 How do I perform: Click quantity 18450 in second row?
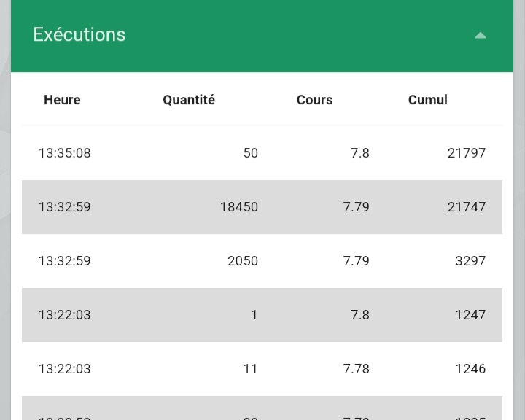pos(239,207)
